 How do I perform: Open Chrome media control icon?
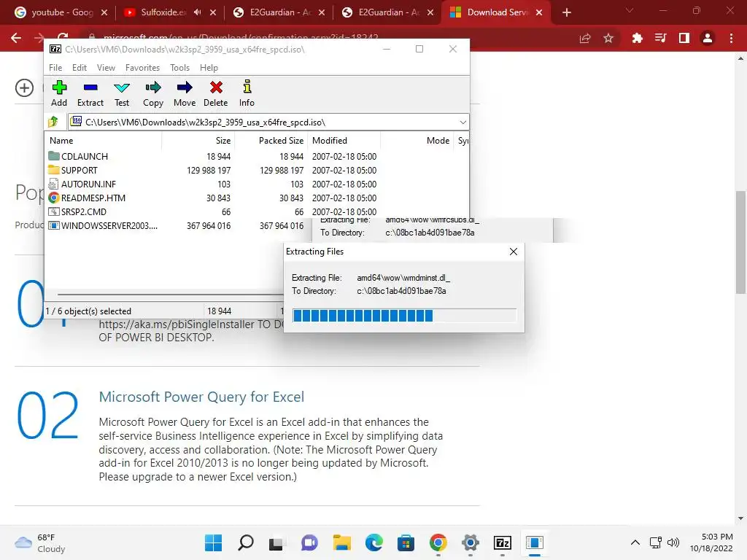point(660,38)
